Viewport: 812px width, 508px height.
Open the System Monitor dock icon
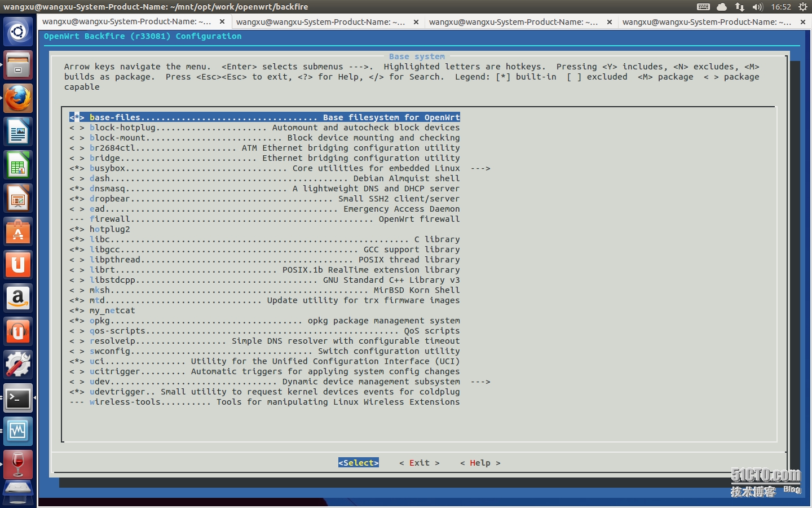[x=18, y=432]
